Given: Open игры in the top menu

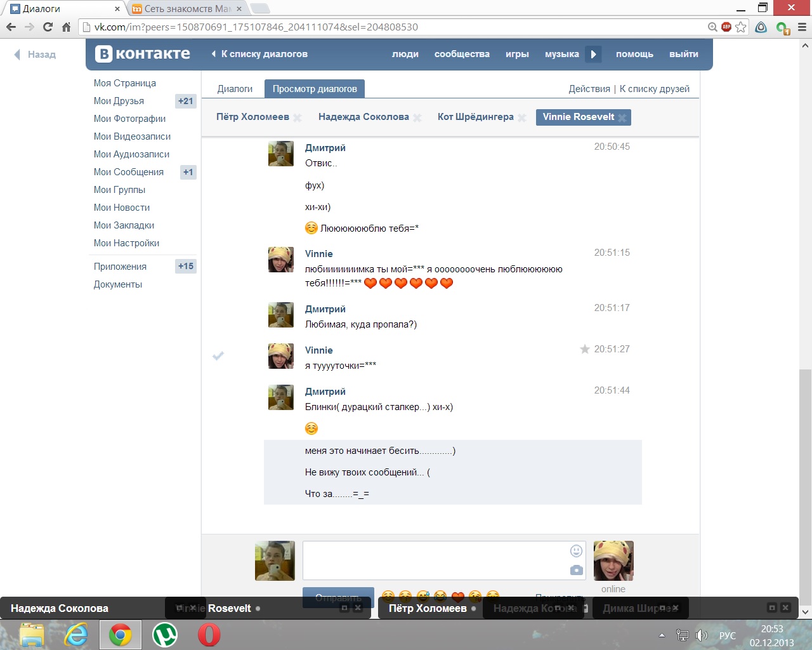Looking at the screenshot, I should (517, 54).
